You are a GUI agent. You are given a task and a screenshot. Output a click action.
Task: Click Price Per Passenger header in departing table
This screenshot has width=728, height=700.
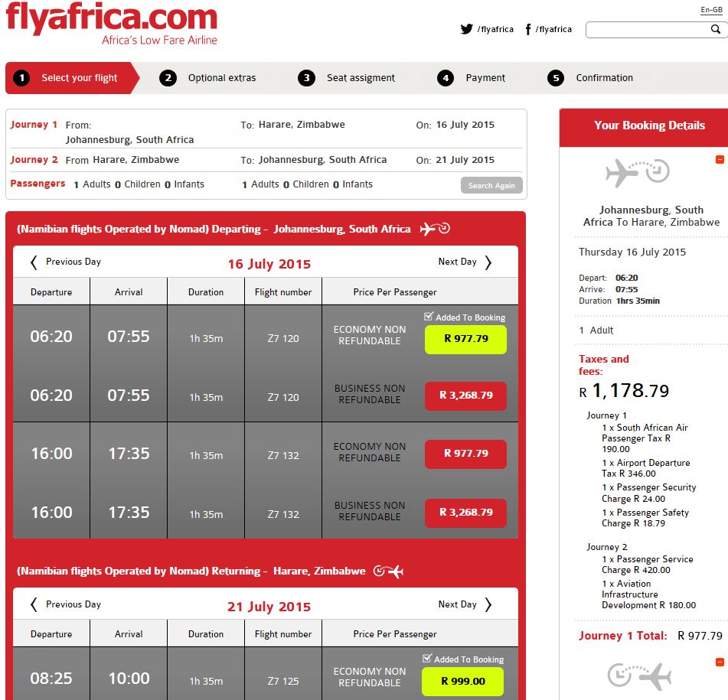(x=395, y=291)
